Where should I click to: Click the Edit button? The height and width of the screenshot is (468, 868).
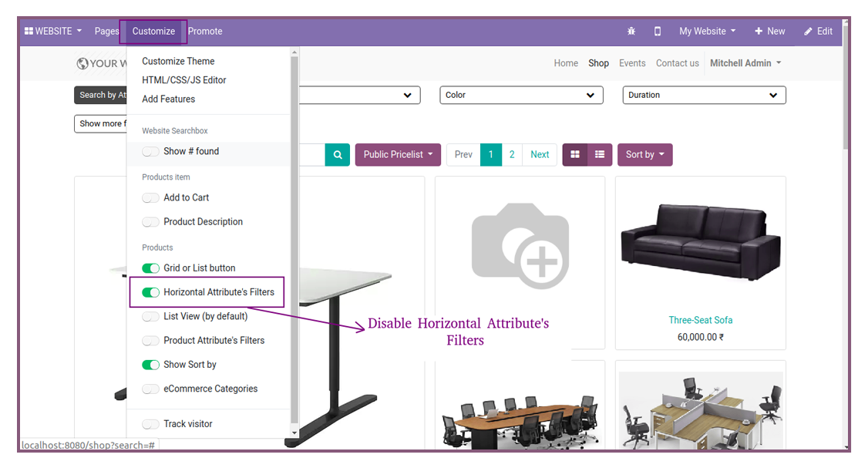pyautogui.click(x=818, y=31)
